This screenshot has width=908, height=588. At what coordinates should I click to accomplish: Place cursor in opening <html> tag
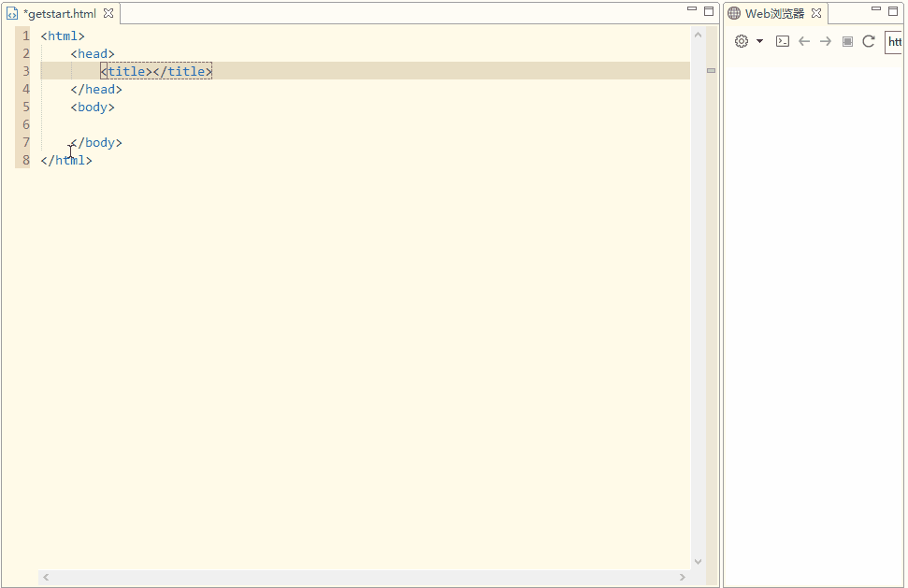click(63, 36)
